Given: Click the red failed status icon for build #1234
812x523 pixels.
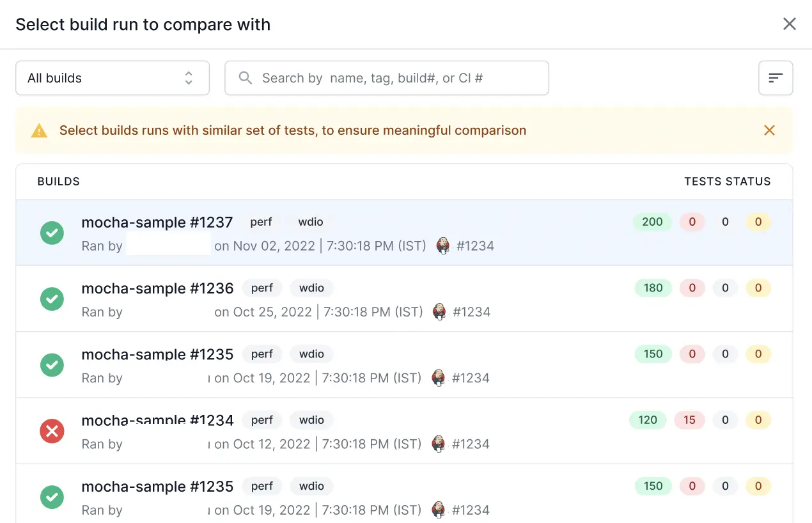Looking at the screenshot, I should [52, 431].
